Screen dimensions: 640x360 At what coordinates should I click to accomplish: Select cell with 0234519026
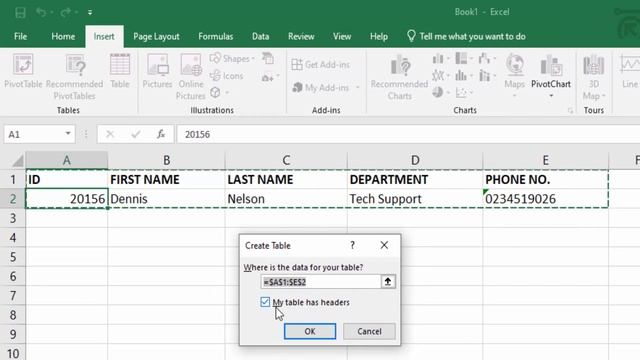point(546,199)
